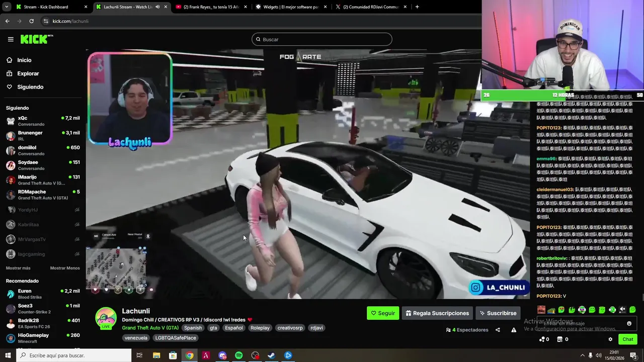Open chat settings gear
This screenshot has width=644, height=362.
610,339
